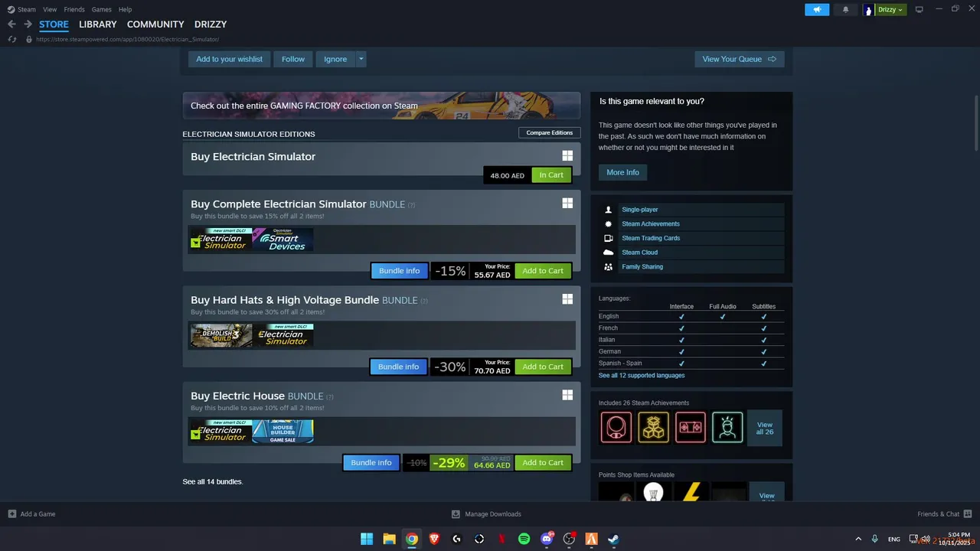Click the store URL address bar
Viewport: 980px width, 551px height.
tap(128, 39)
